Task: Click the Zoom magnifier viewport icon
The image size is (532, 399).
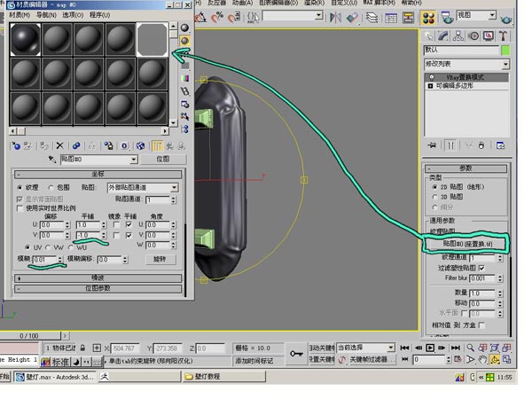Action: coord(470,348)
